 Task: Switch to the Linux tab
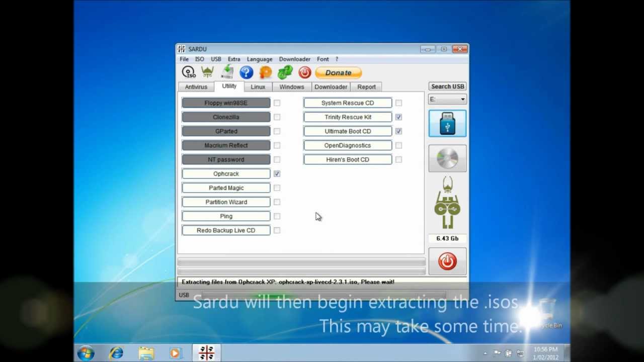(x=258, y=87)
